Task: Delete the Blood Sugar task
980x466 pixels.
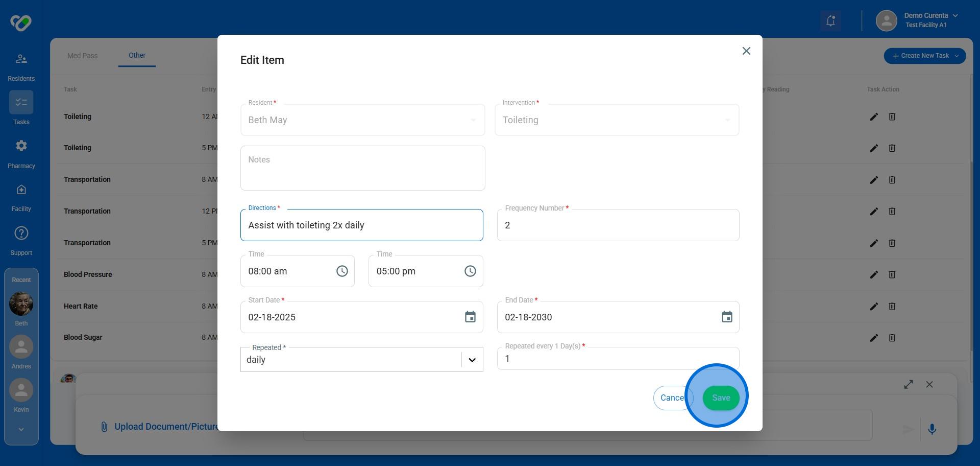Action: 892,338
